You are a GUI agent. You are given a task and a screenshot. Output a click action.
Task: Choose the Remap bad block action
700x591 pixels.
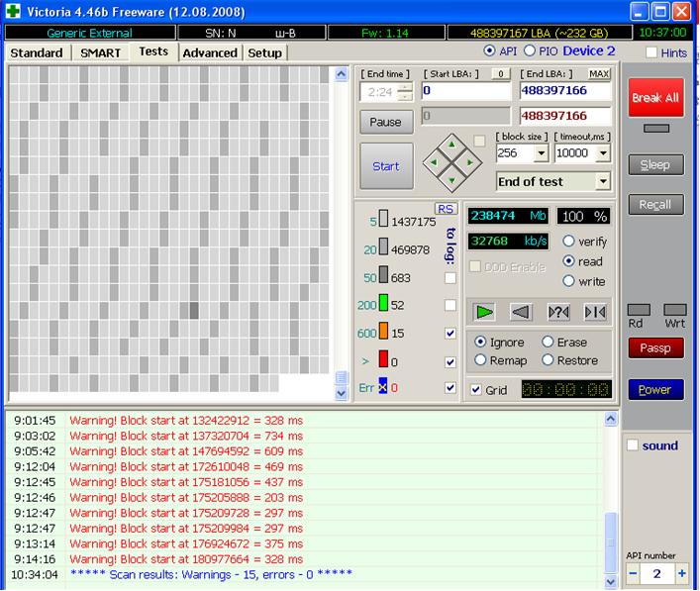click(x=480, y=359)
